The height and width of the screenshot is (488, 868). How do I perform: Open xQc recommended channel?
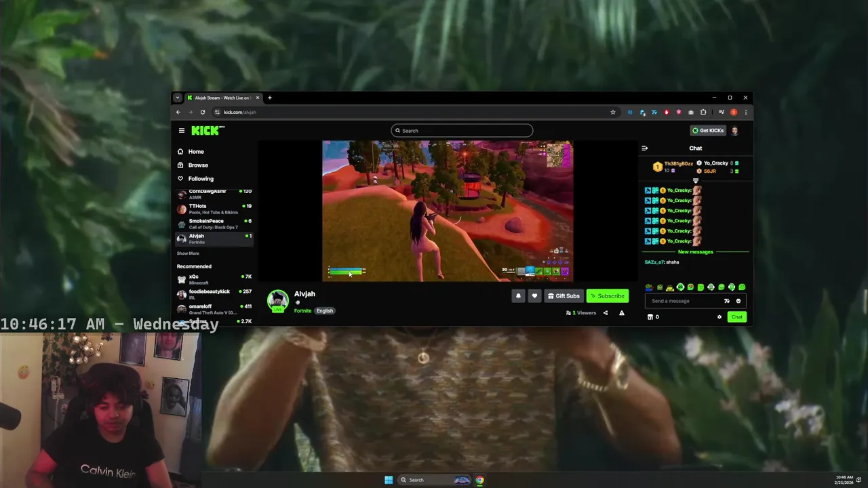[214, 279]
